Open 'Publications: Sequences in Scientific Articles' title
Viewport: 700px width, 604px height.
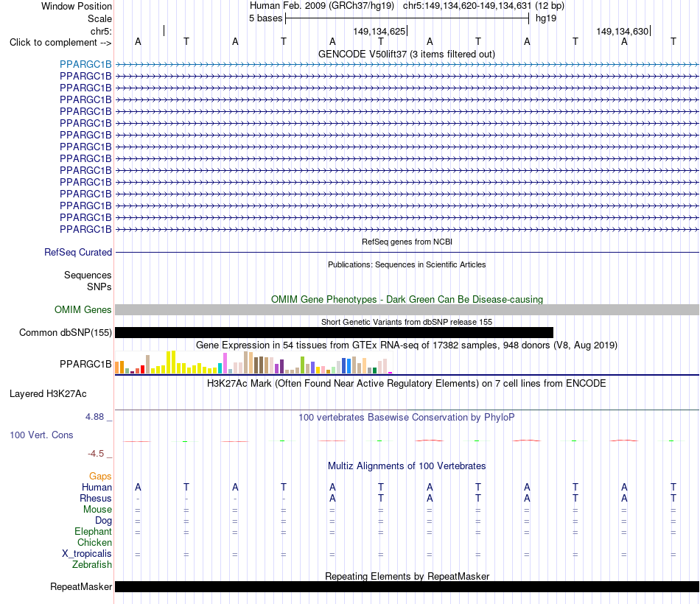[x=407, y=264]
